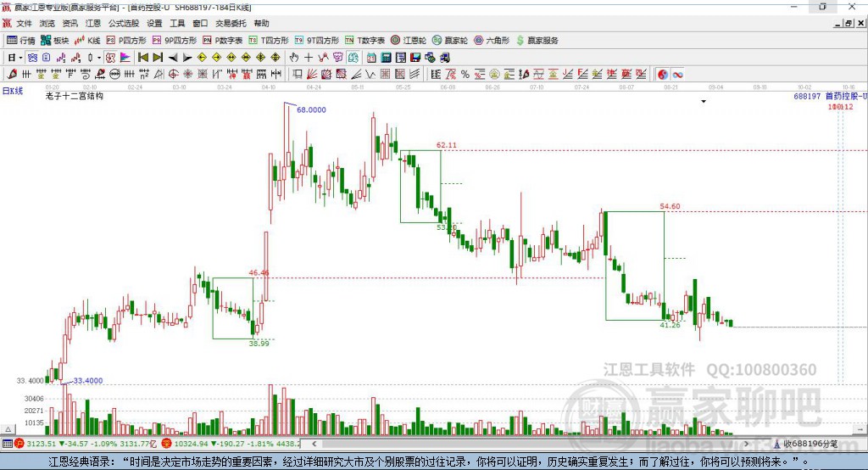868x470 pixels.
Task: Open the calculator icon
Action: click(x=386, y=58)
